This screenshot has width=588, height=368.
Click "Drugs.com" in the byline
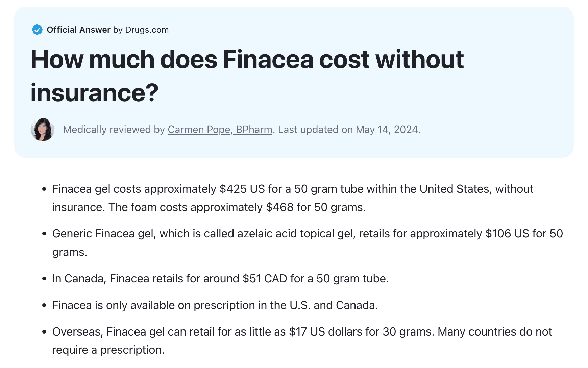tap(147, 30)
